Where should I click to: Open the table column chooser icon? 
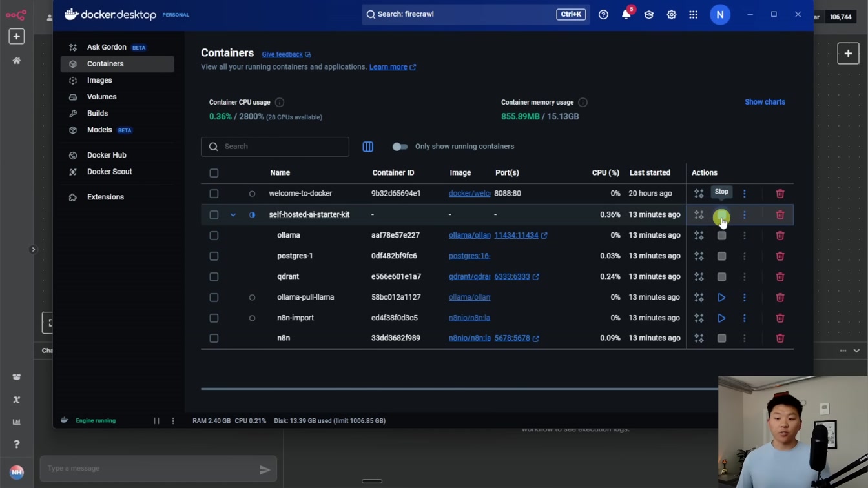tap(367, 147)
